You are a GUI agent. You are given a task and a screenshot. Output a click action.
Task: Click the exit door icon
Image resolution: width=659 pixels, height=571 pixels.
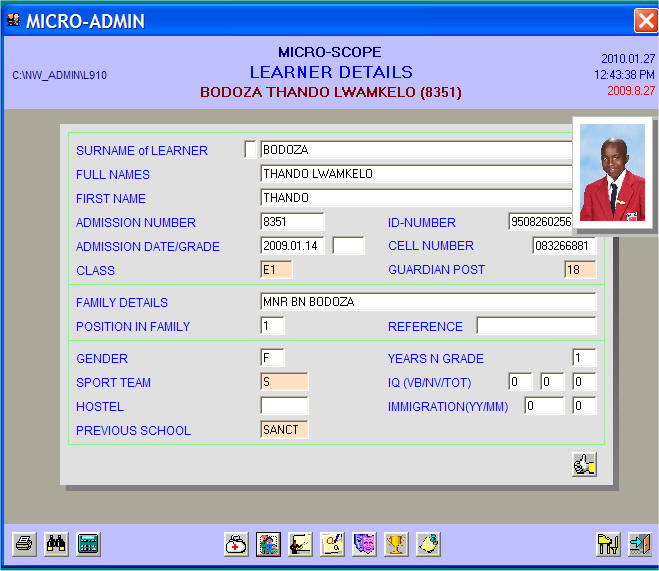coord(639,544)
